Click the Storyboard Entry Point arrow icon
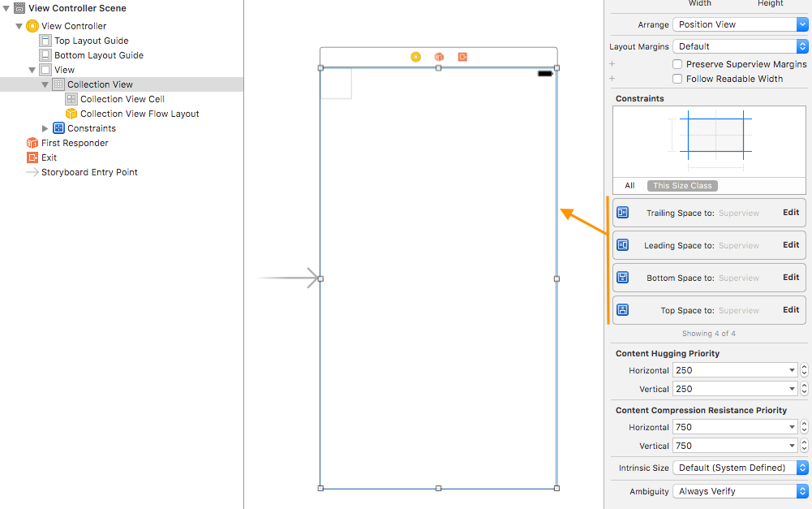 32,172
